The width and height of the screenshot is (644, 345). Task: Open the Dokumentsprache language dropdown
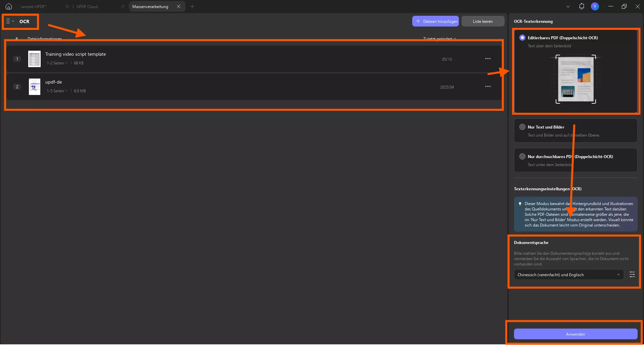[x=568, y=275]
